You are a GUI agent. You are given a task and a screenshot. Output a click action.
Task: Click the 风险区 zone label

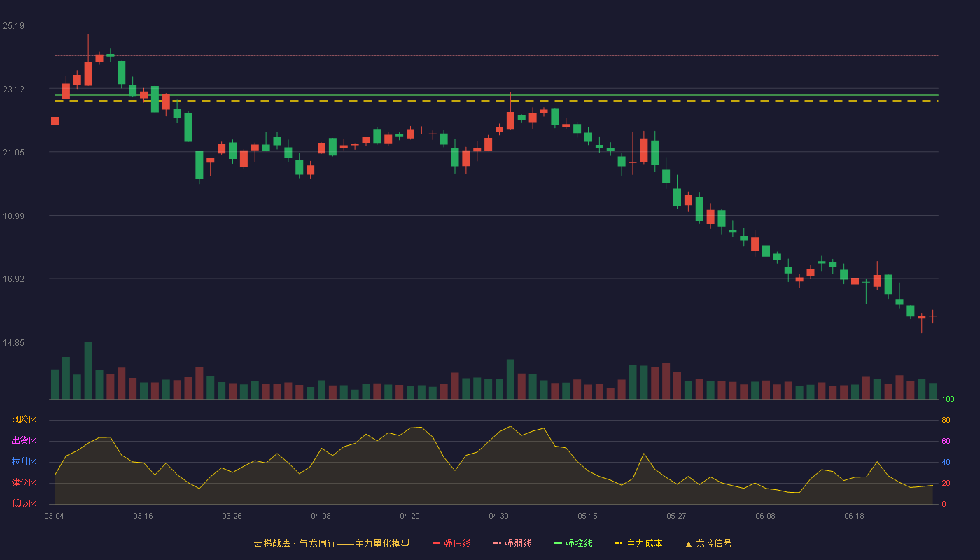click(x=24, y=420)
